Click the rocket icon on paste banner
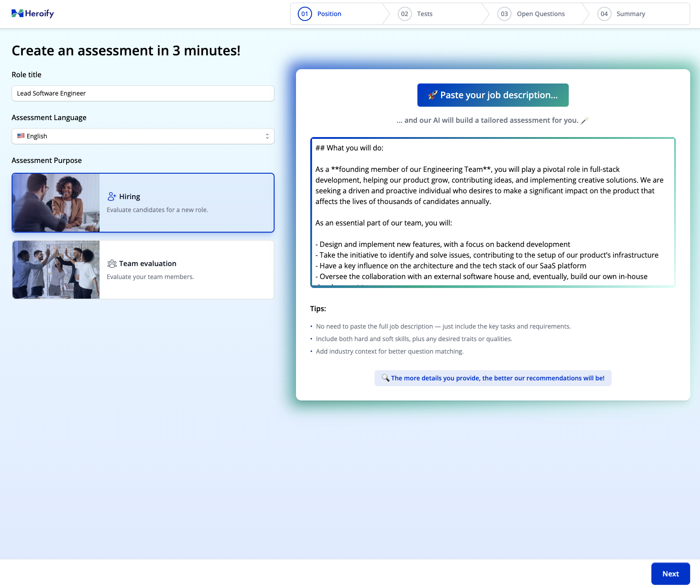This screenshot has width=700, height=588. (432, 95)
